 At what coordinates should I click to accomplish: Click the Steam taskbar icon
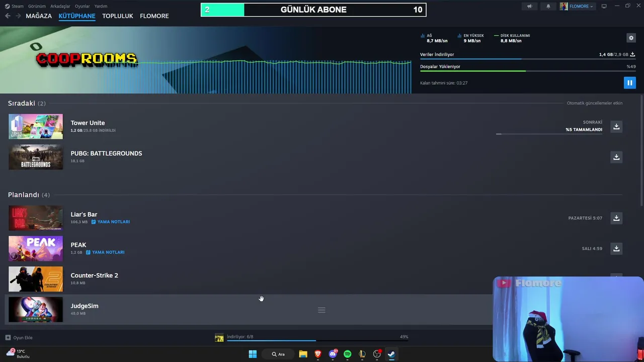pyautogui.click(x=391, y=354)
